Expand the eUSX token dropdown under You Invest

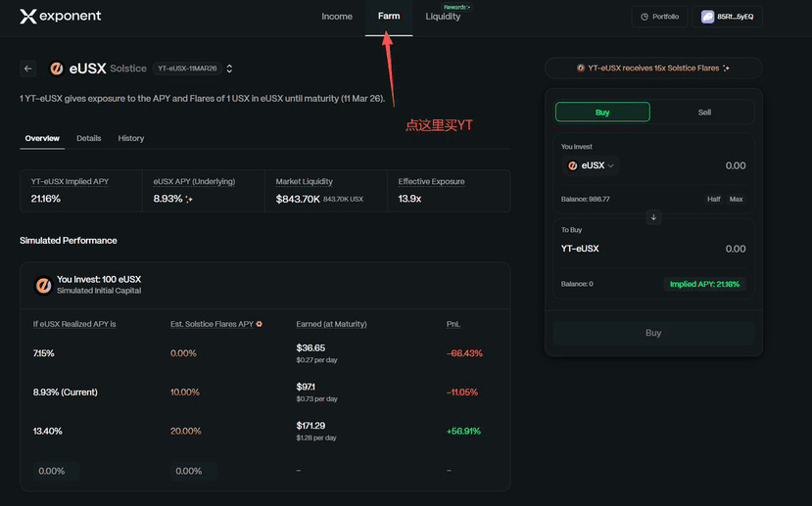[x=592, y=166]
